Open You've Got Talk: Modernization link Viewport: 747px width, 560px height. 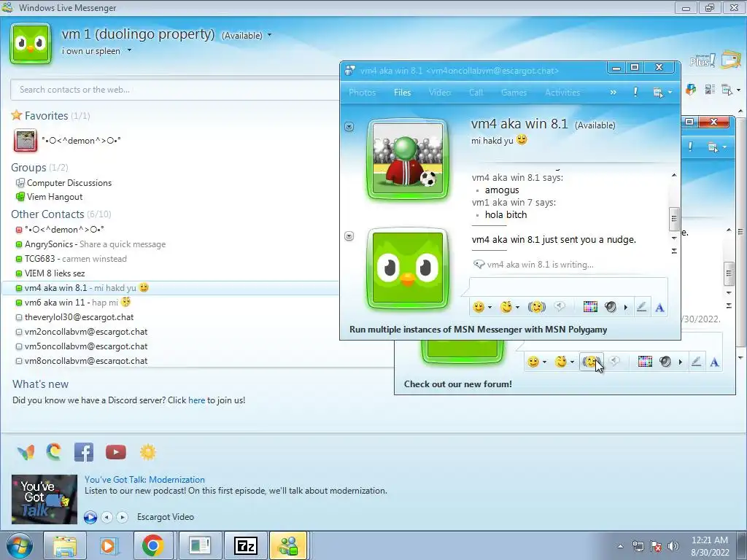(145, 480)
